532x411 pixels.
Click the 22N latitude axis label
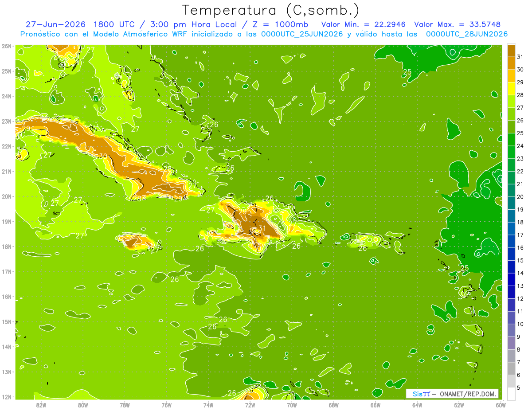coord(7,146)
